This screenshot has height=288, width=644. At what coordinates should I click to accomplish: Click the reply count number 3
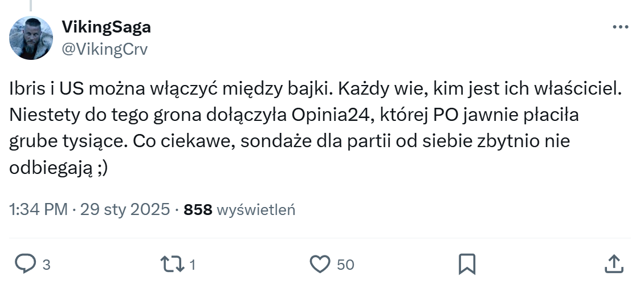tap(47, 265)
